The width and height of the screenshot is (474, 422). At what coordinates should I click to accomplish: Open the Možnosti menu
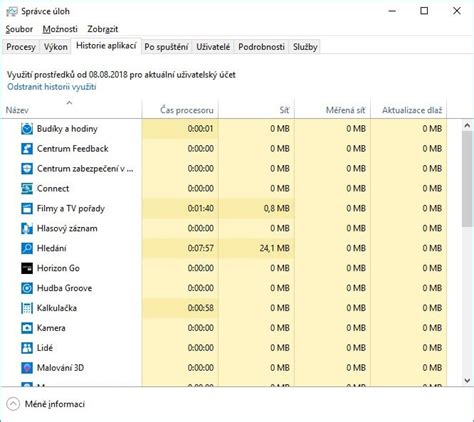tap(60, 29)
